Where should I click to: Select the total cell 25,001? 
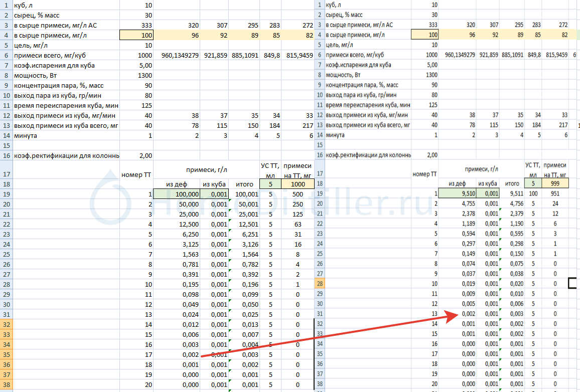pyautogui.click(x=244, y=214)
